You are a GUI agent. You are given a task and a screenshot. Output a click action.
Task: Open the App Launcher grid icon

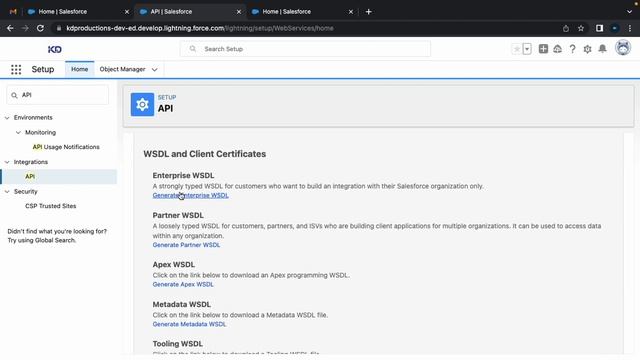16,69
